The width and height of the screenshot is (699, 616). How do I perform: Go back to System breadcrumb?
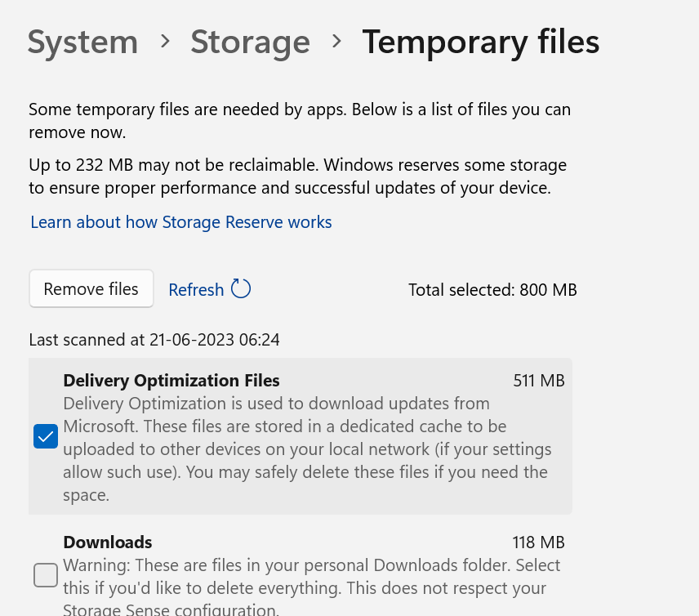(x=82, y=42)
